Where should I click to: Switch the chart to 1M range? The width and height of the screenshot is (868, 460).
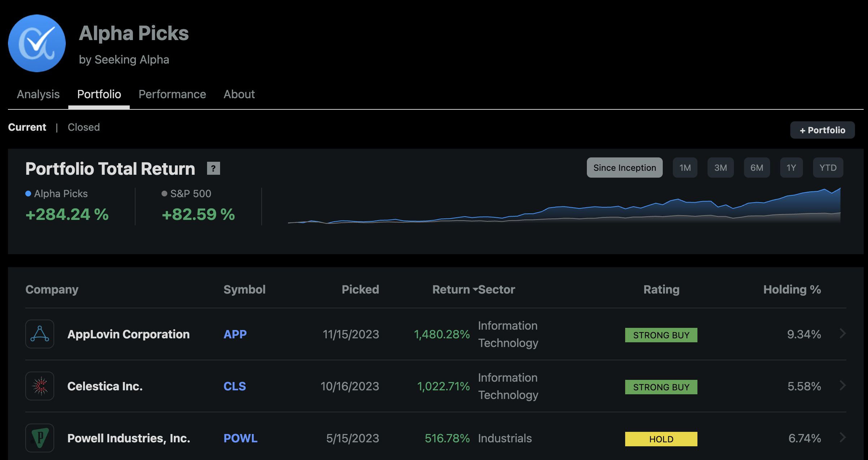(685, 168)
